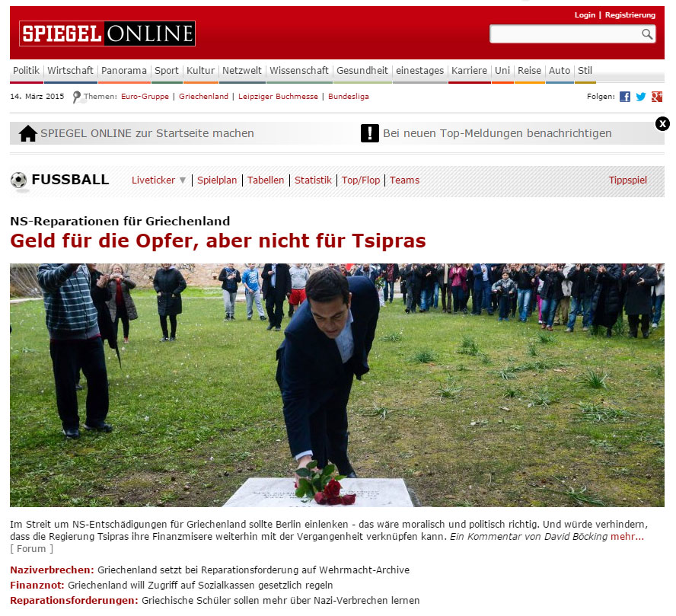Open the Facebook follow icon
The image size is (676, 616).
625,97
